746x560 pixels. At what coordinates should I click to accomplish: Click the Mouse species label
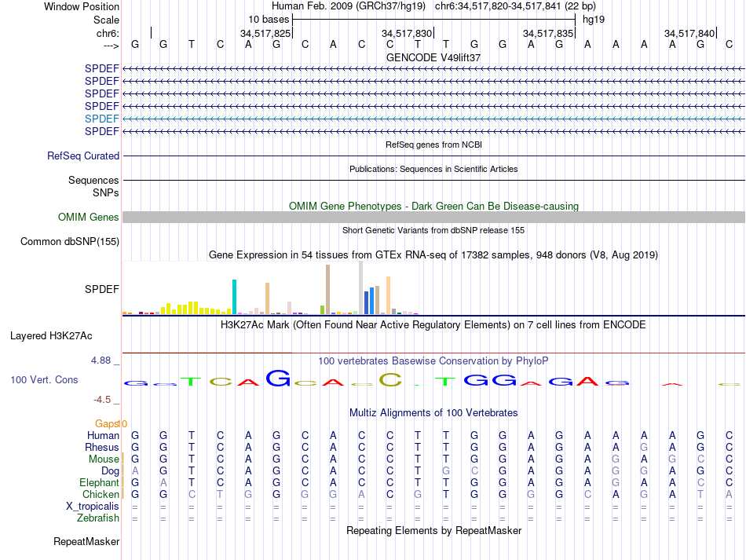coord(104,459)
